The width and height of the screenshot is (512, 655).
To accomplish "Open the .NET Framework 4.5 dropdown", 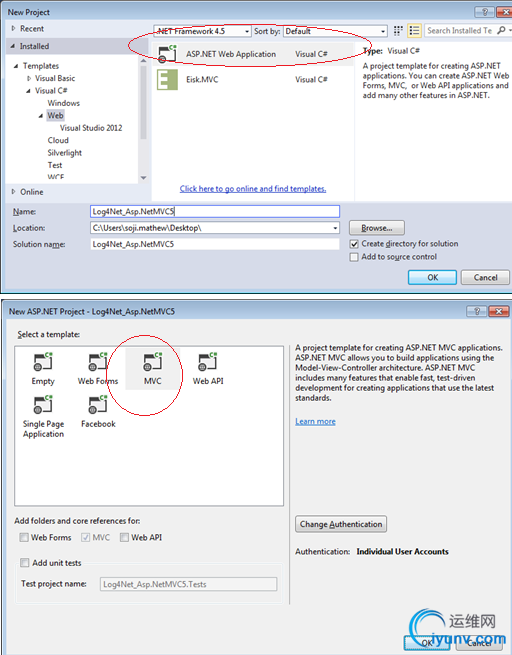I will [202, 31].
